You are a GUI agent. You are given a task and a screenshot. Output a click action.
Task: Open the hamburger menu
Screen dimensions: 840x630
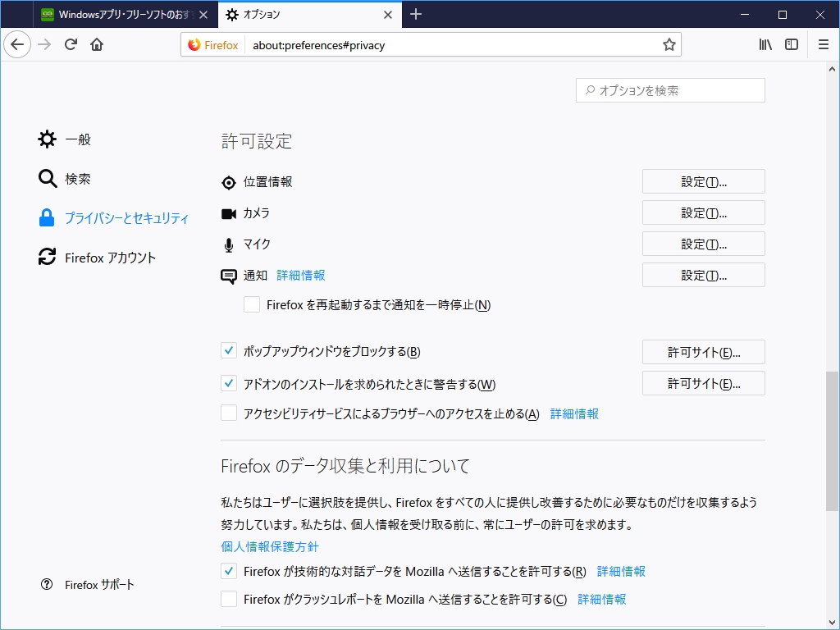(x=823, y=45)
